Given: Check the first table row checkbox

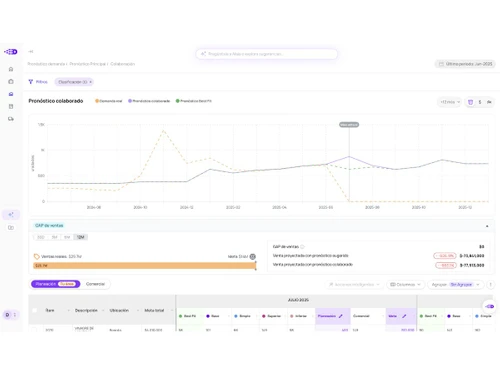Looking at the screenshot, I should click(x=34, y=329).
